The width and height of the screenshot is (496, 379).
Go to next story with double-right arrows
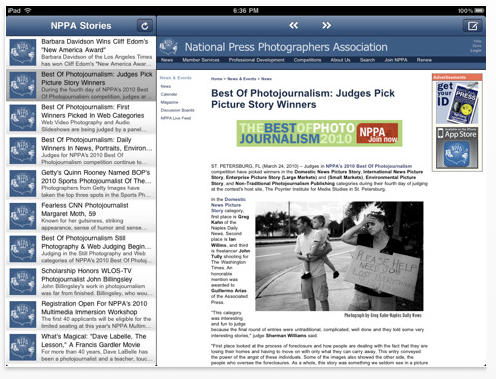(326, 25)
